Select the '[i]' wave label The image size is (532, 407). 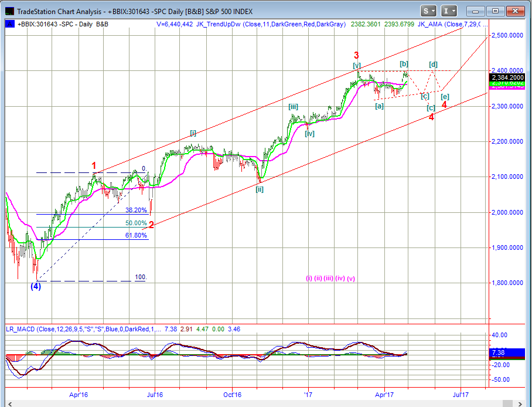click(x=193, y=133)
